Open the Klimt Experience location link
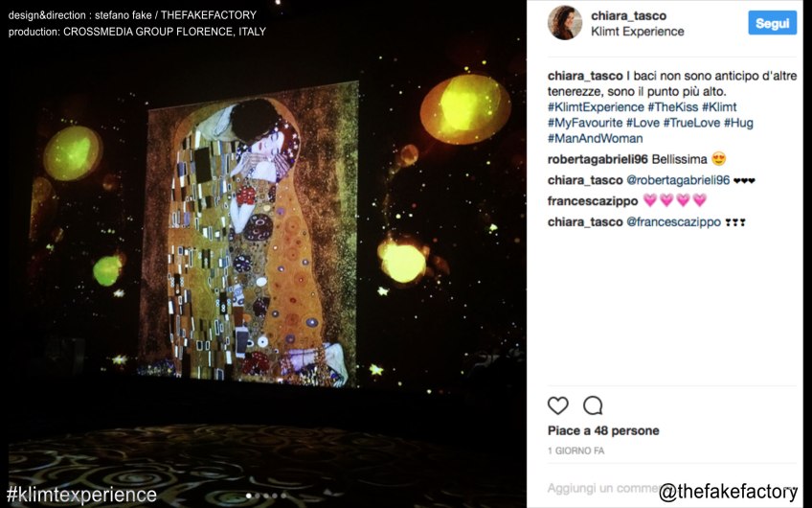Viewport: 812px width, 508px height. click(638, 32)
